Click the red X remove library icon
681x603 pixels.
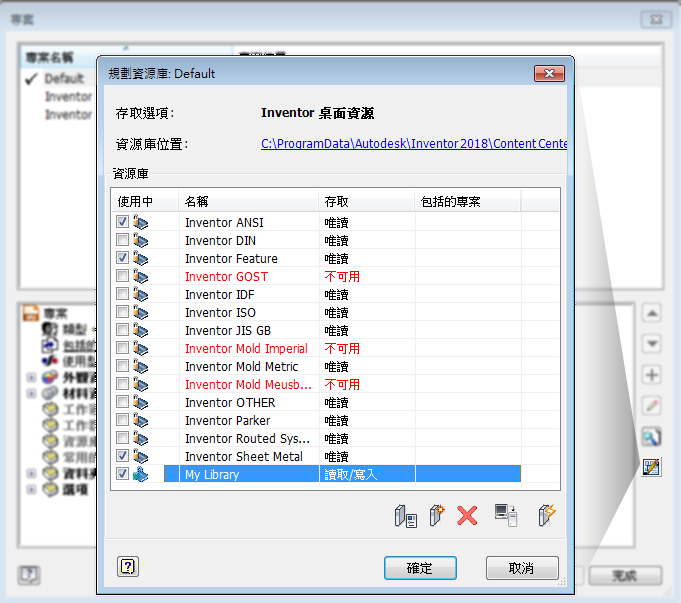click(x=467, y=516)
